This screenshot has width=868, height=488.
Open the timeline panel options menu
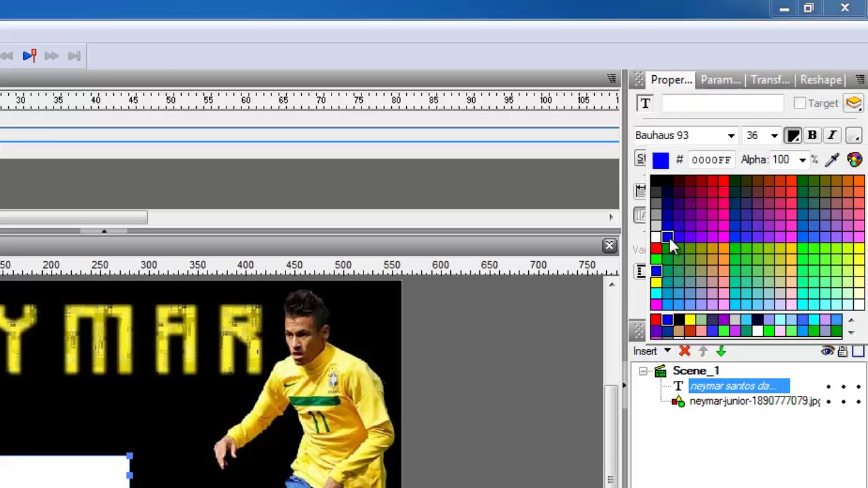point(612,79)
